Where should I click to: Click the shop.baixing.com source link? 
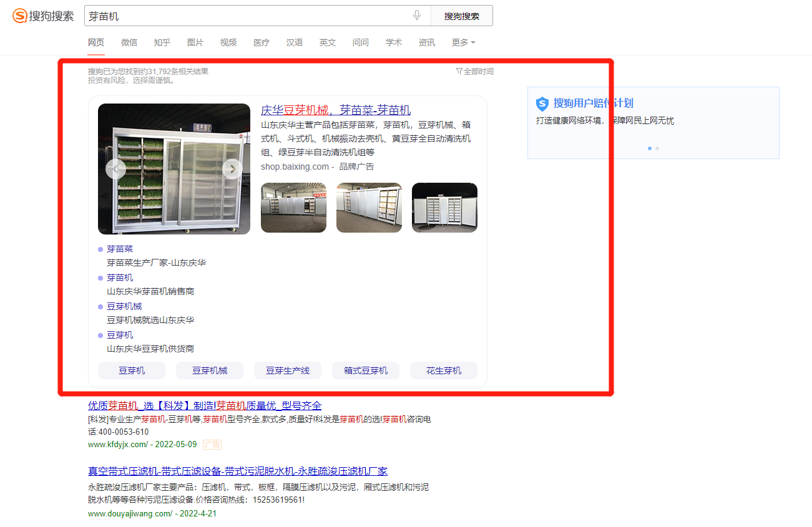(295, 167)
